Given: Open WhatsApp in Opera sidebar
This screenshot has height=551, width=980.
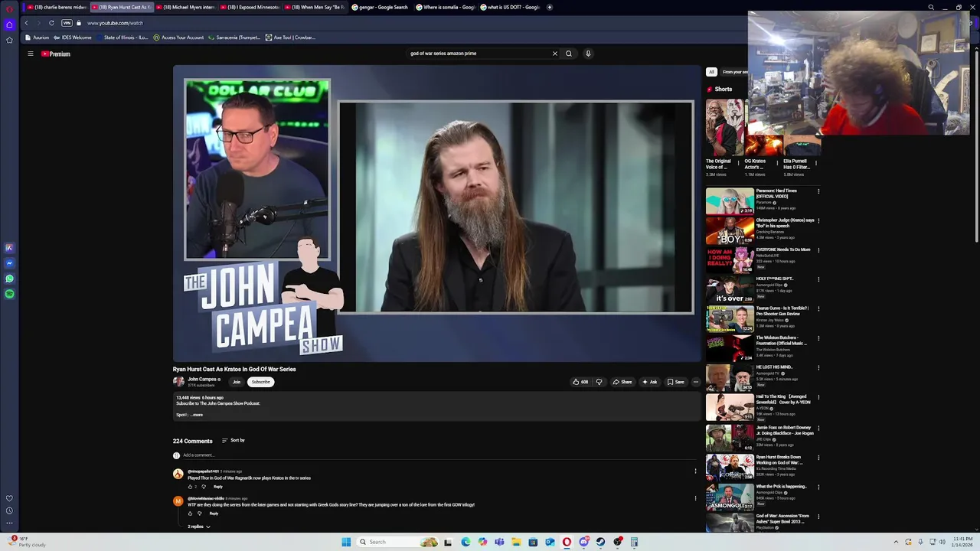Looking at the screenshot, I should [x=9, y=279].
